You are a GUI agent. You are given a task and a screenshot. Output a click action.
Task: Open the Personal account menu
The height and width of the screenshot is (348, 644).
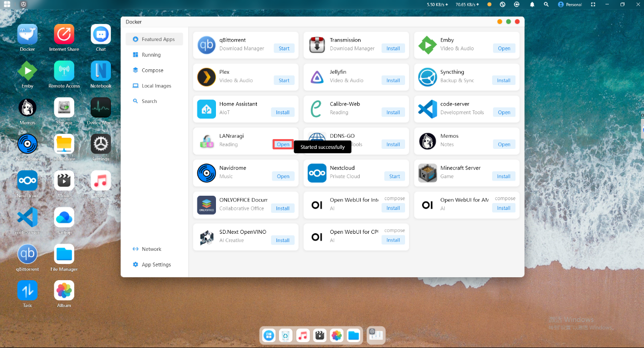point(570,4)
